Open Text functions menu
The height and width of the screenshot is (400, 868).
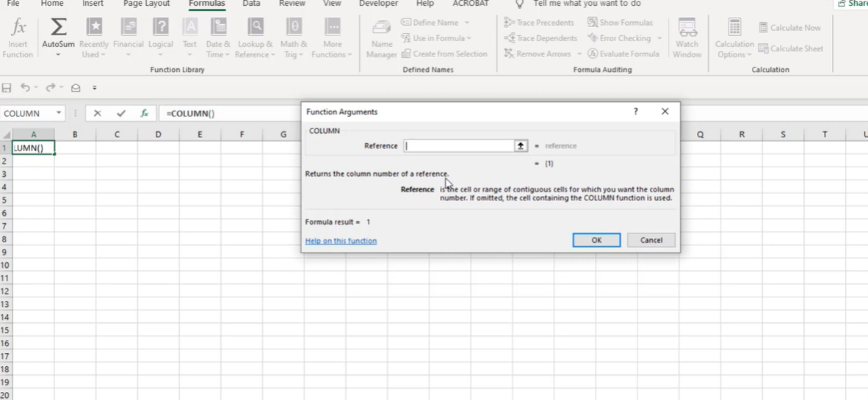coord(190,38)
